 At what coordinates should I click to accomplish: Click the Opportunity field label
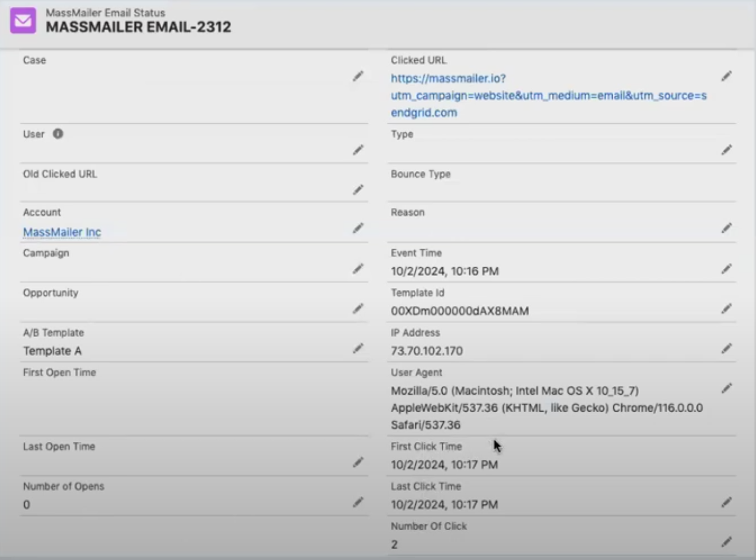tap(50, 293)
